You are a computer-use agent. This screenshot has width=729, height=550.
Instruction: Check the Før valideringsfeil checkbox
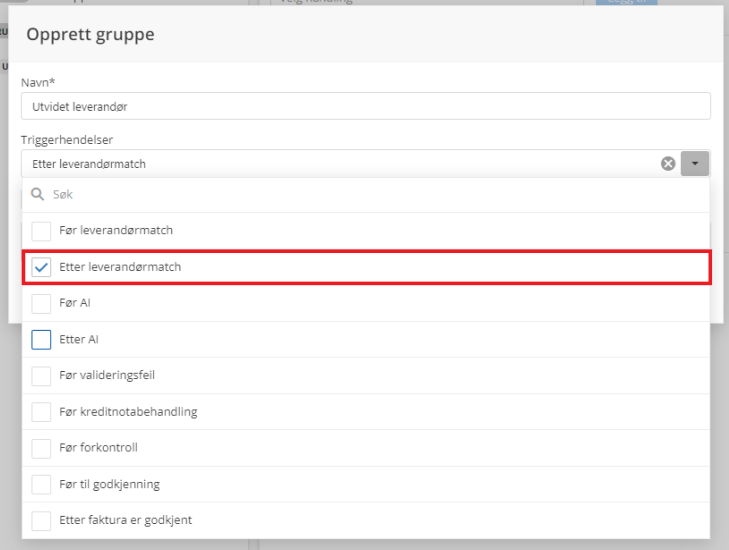pos(41,376)
